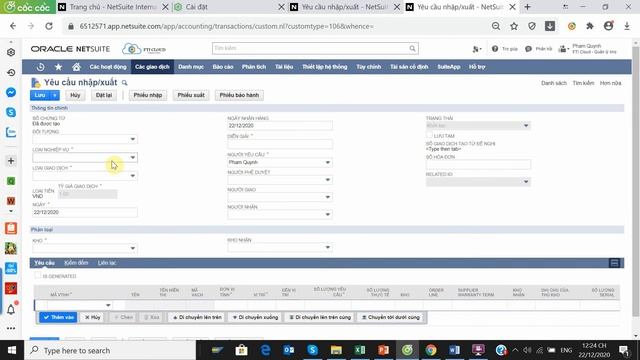This screenshot has height=360, width=640.
Task: Open the Danh sách link
Action: pos(554,83)
